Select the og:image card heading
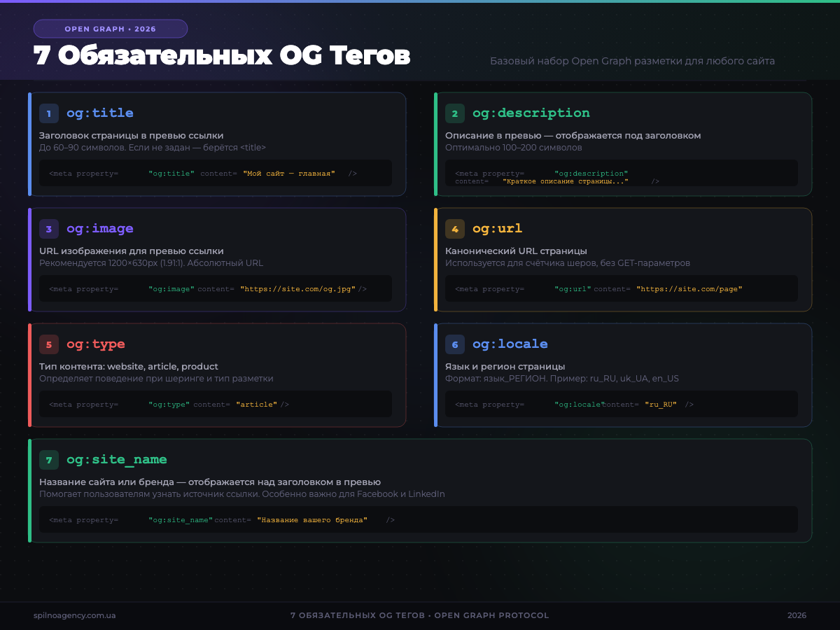The height and width of the screenshot is (630, 840). tap(100, 228)
